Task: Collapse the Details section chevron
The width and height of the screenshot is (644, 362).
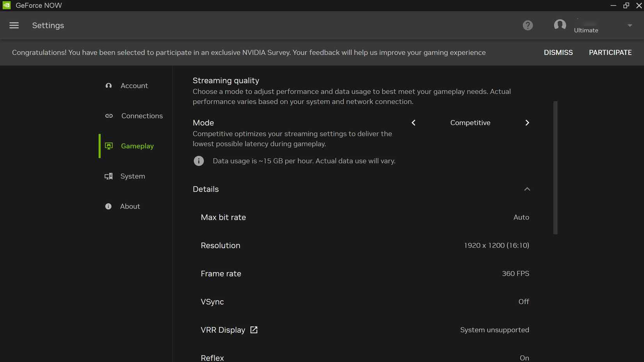Action: click(x=527, y=189)
